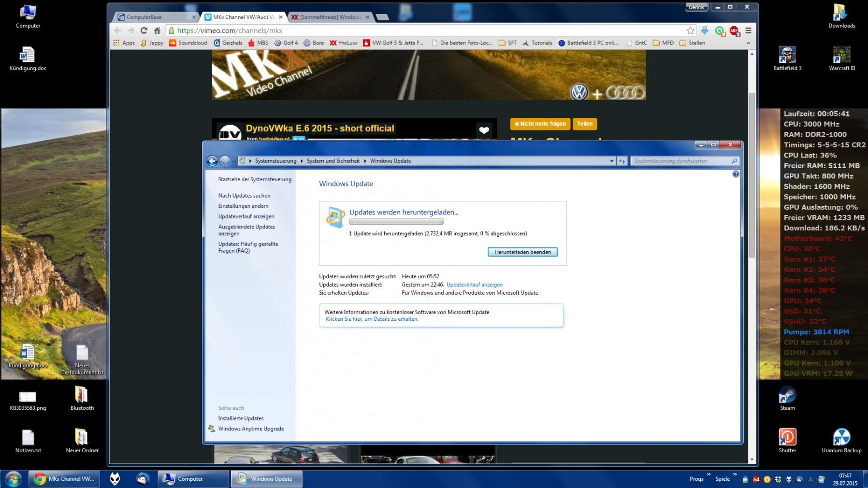
Task: Open the HwLuxx bookmark
Action: coord(344,43)
